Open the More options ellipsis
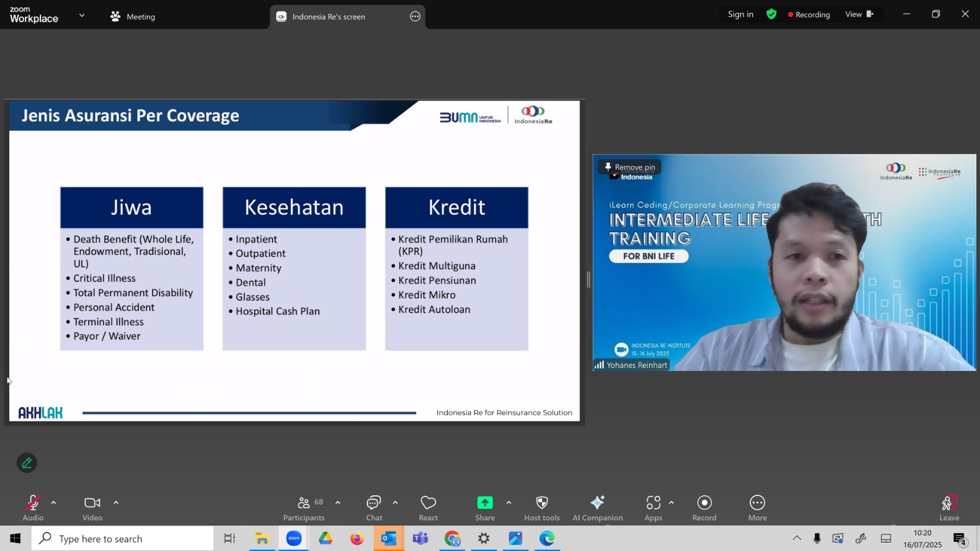This screenshot has height=551, width=980. (757, 508)
